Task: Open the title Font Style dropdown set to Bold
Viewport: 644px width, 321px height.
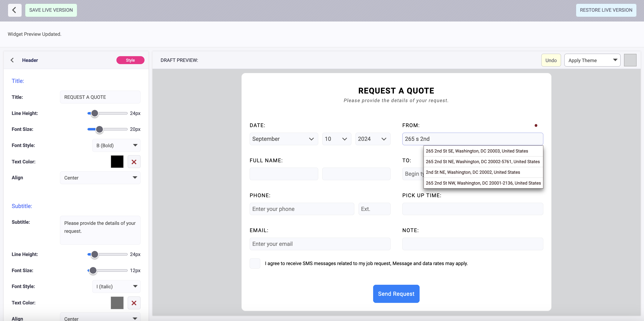Action: pyautogui.click(x=116, y=145)
